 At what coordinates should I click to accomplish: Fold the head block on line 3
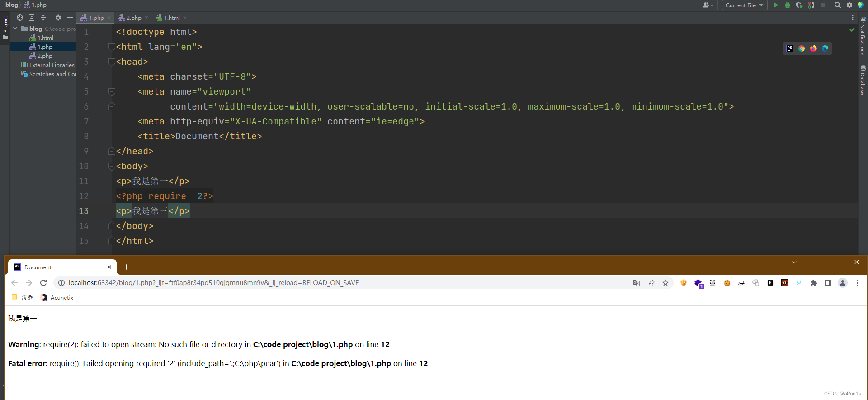112,62
